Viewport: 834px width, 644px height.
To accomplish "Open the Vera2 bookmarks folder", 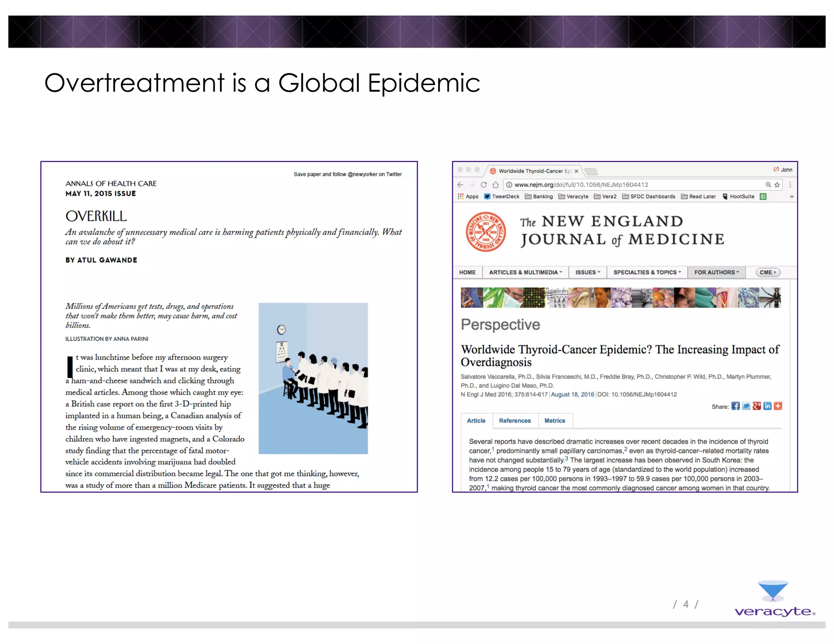I will click(x=605, y=197).
